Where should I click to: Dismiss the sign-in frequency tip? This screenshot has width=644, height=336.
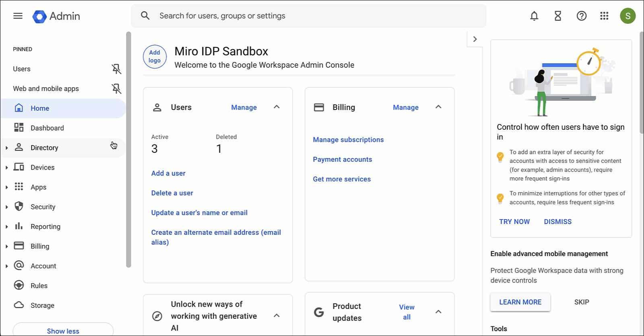[557, 222]
